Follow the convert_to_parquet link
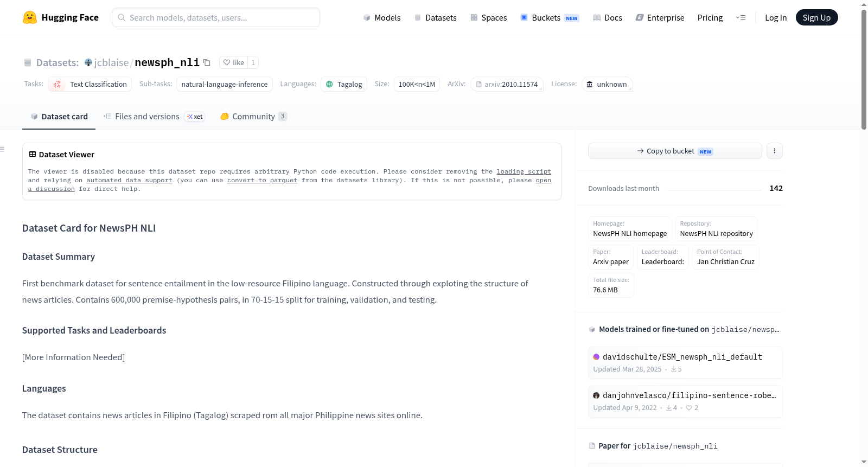Viewport: 868px width, 467px height. click(x=262, y=180)
